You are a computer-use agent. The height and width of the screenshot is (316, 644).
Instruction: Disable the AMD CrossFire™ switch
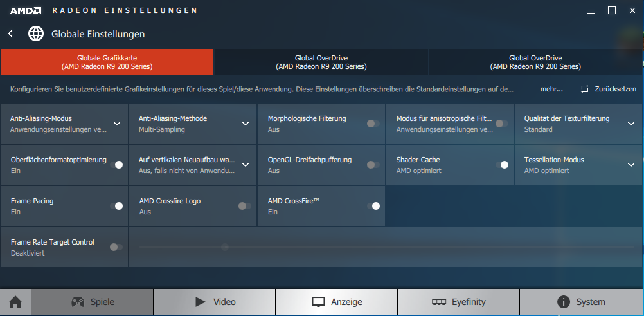point(373,206)
